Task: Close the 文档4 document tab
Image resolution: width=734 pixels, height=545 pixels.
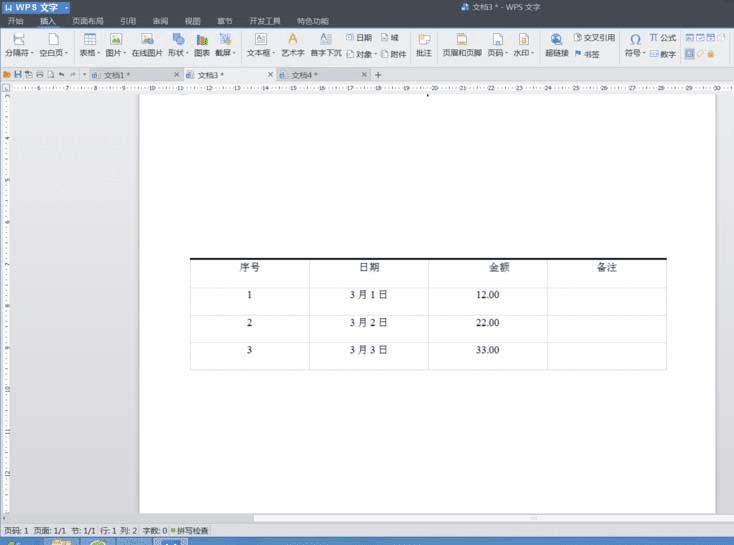Action: [x=364, y=74]
